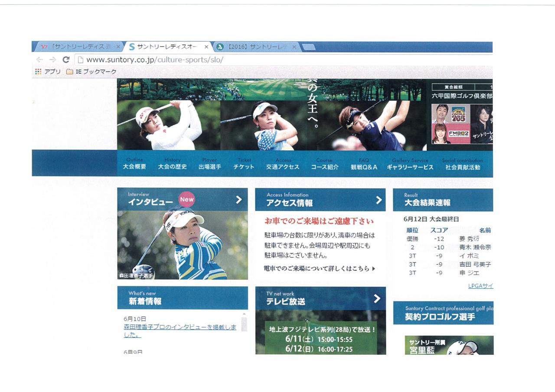Screen dimensions: 555x392
Task: Click お車でのご来場はご遠慮下さい red notice
Action: [x=319, y=221]
